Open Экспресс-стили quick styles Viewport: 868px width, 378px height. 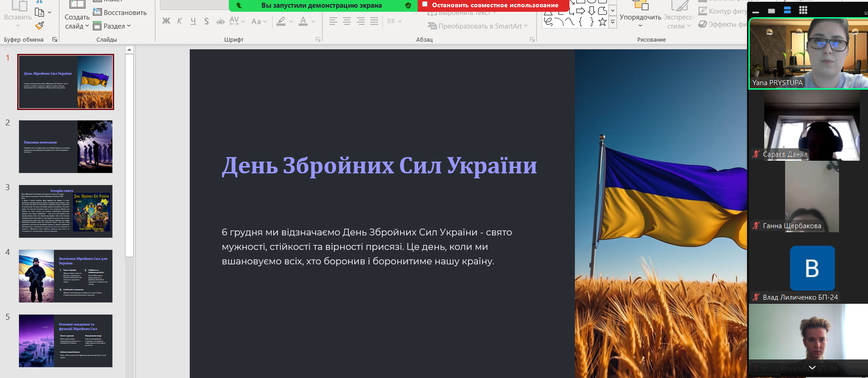tap(679, 15)
